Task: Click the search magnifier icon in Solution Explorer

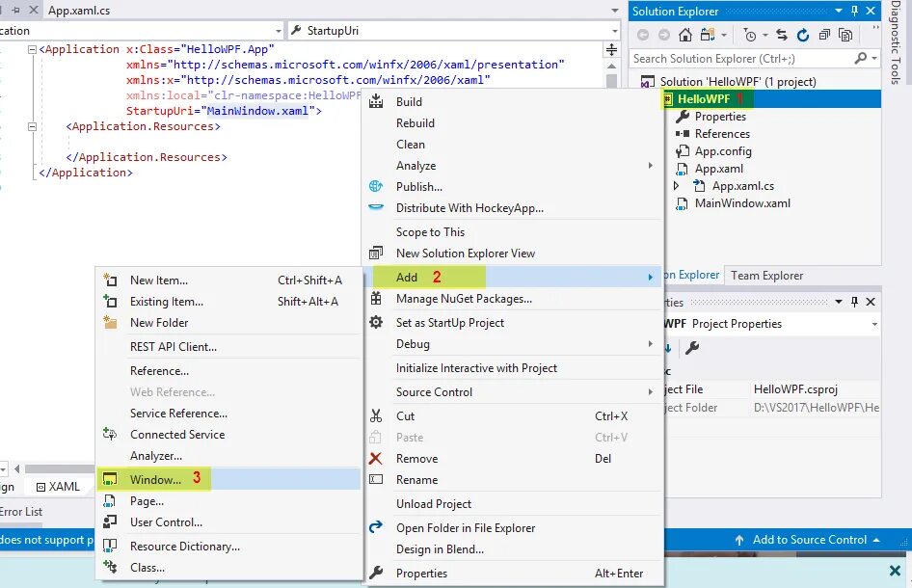Action: [x=860, y=58]
